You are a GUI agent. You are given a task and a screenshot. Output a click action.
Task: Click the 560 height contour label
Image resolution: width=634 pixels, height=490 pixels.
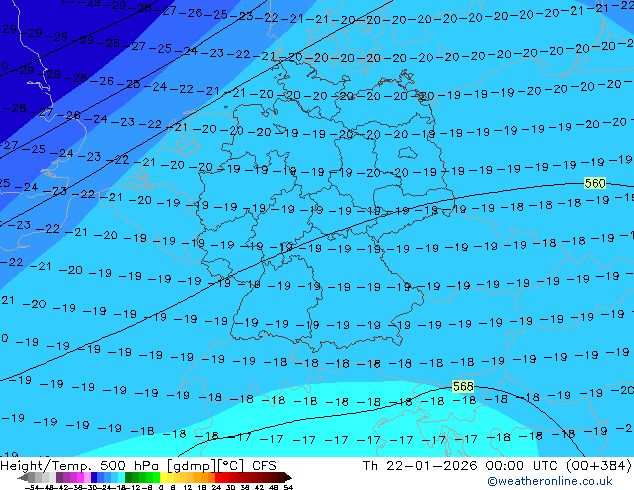[x=595, y=183]
